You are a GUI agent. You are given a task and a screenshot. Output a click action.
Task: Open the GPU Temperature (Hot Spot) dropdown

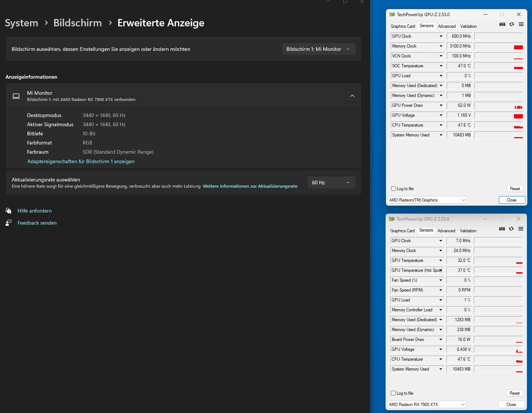pyautogui.click(x=441, y=270)
